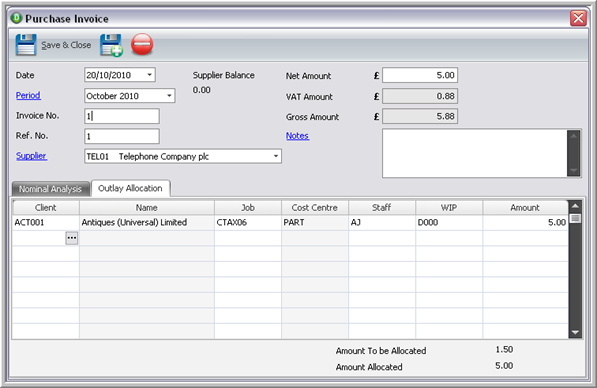Image resolution: width=597 pixels, height=388 pixels.
Task: Click the Notes scrollbar down arrow
Action: coord(573,171)
